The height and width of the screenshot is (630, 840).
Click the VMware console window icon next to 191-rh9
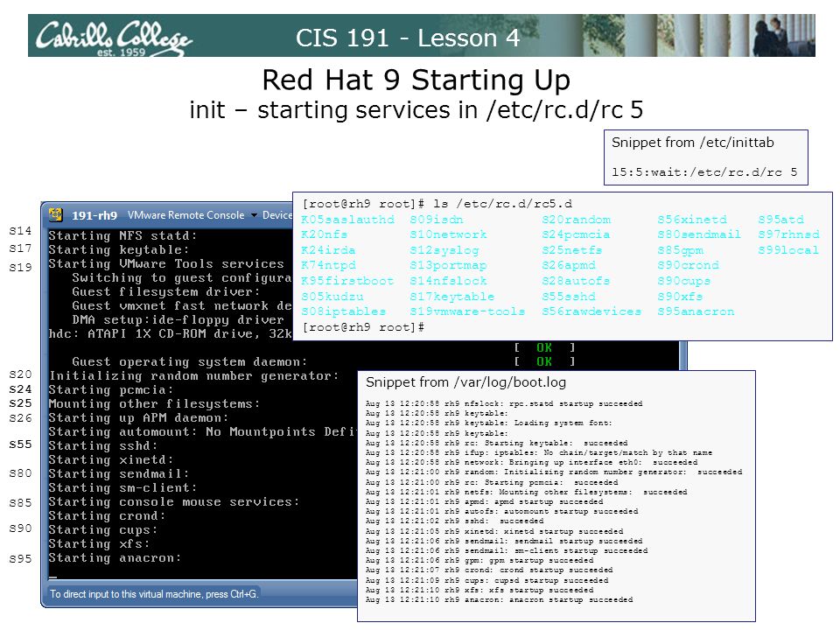point(56,215)
